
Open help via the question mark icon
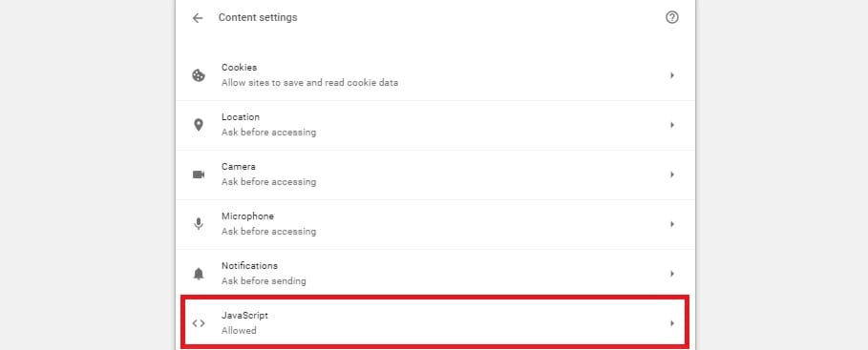click(671, 17)
